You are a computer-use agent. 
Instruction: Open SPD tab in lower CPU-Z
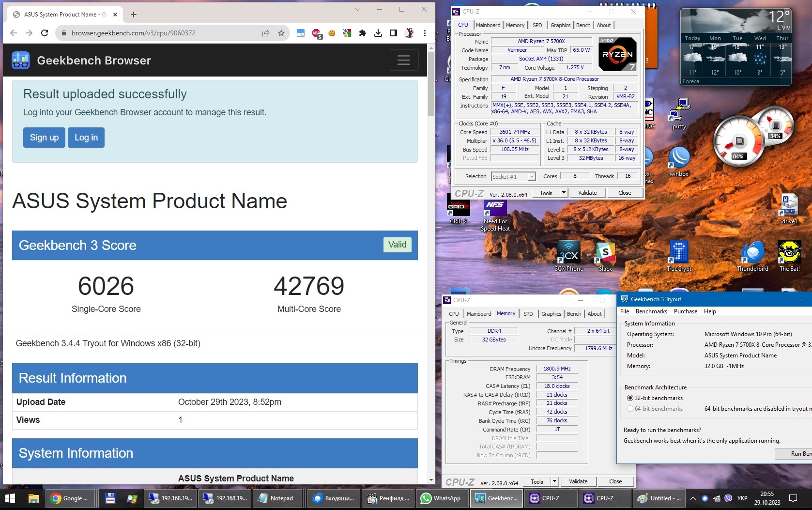528,314
